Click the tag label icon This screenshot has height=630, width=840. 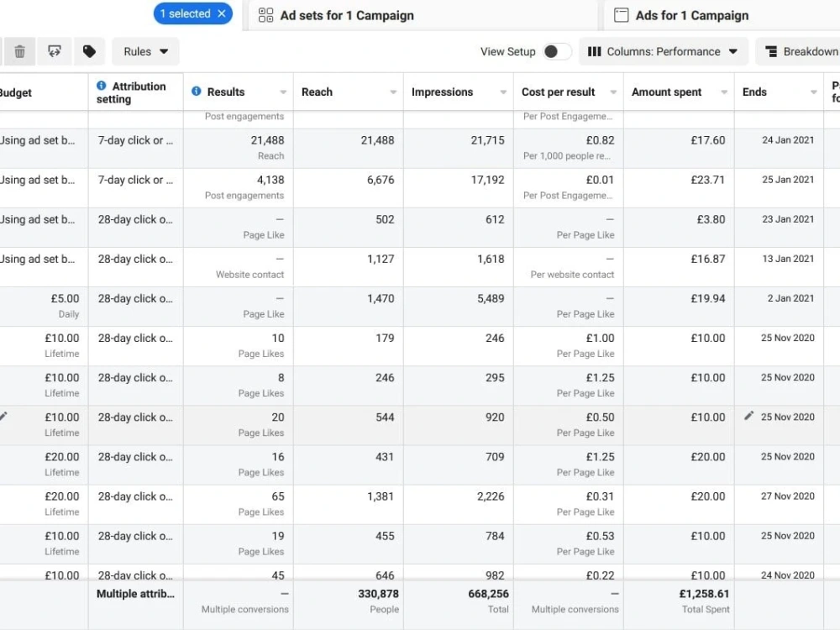89,51
